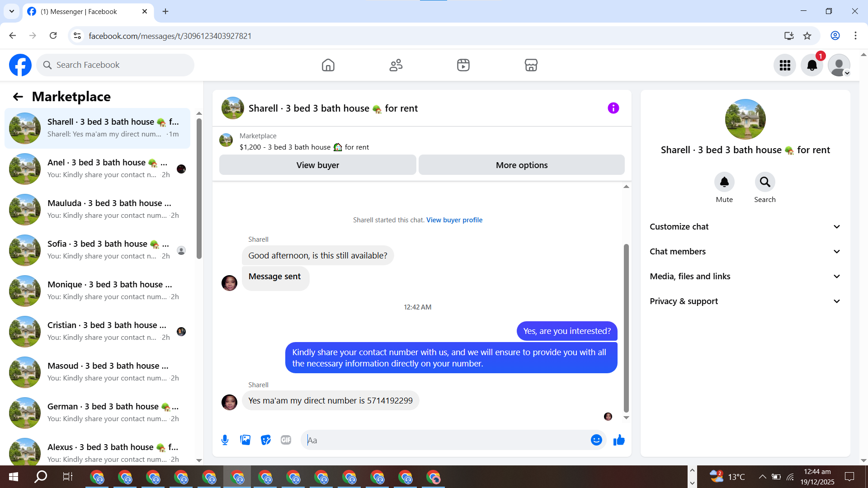Go to Facebook Marketplace tab
868x488 pixels.
531,66
